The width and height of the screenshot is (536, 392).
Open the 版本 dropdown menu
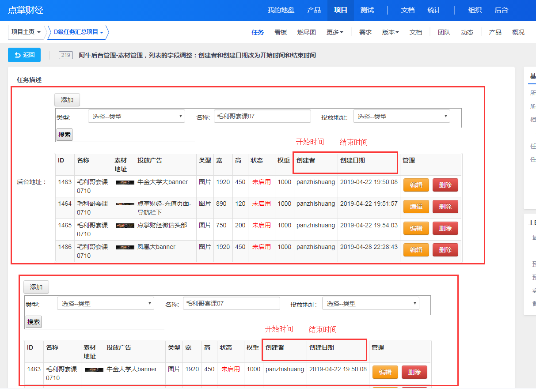(390, 32)
